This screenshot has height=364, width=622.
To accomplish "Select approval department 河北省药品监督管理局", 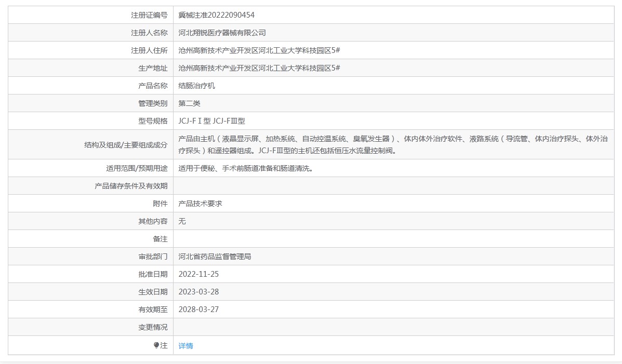I will tap(215, 256).
